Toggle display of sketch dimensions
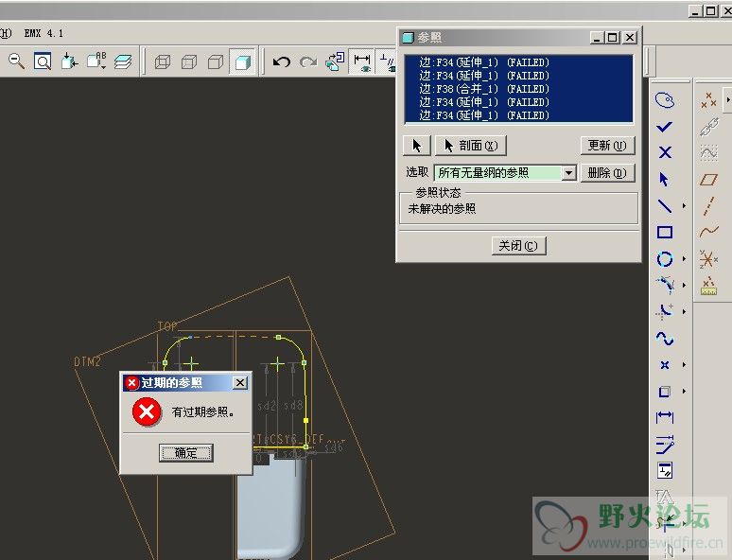Image resolution: width=732 pixels, height=560 pixels. [362, 61]
